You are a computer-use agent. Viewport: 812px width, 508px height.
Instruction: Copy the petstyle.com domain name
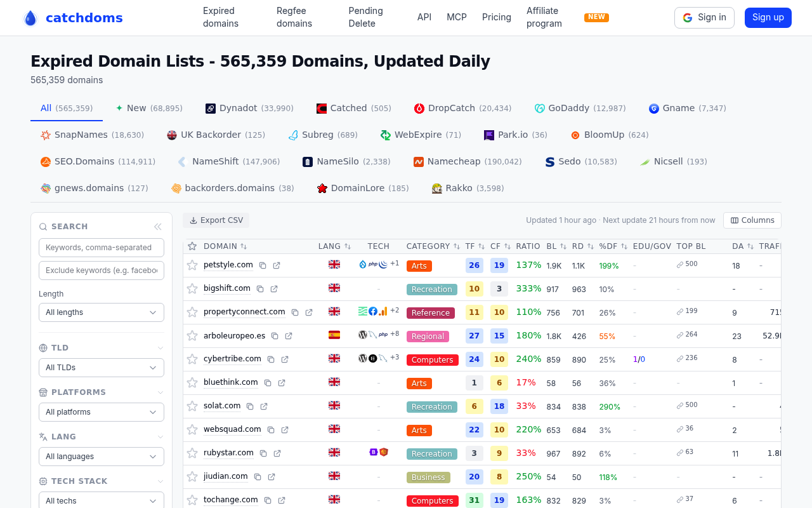[263, 265]
